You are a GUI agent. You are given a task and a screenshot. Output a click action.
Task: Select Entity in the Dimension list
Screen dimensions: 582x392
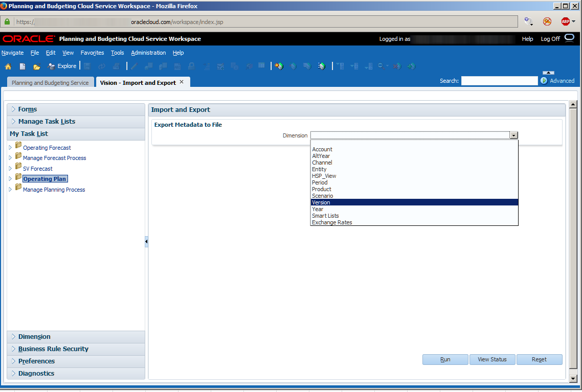click(414, 169)
